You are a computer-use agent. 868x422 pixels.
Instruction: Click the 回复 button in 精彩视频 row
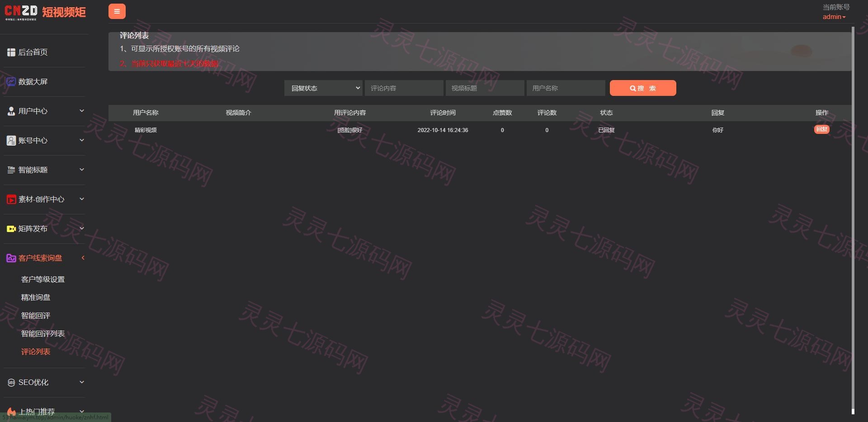tap(822, 129)
